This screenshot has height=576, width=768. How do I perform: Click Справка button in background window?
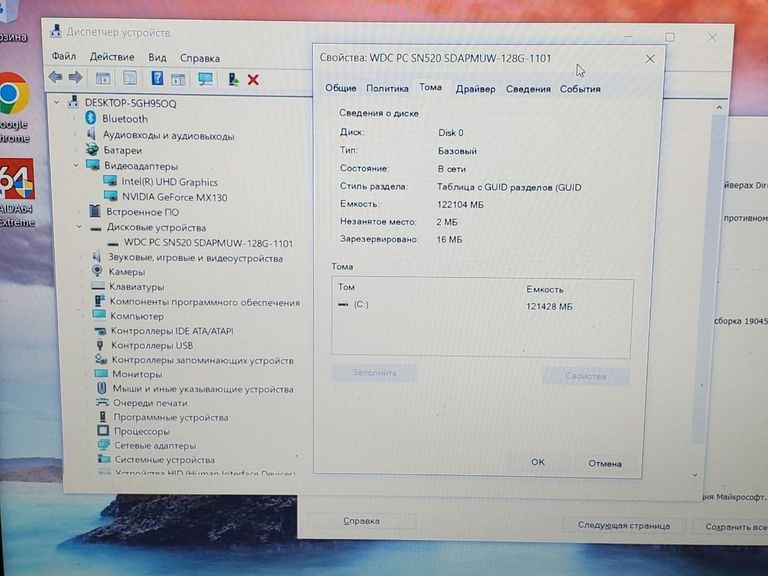(x=361, y=521)
